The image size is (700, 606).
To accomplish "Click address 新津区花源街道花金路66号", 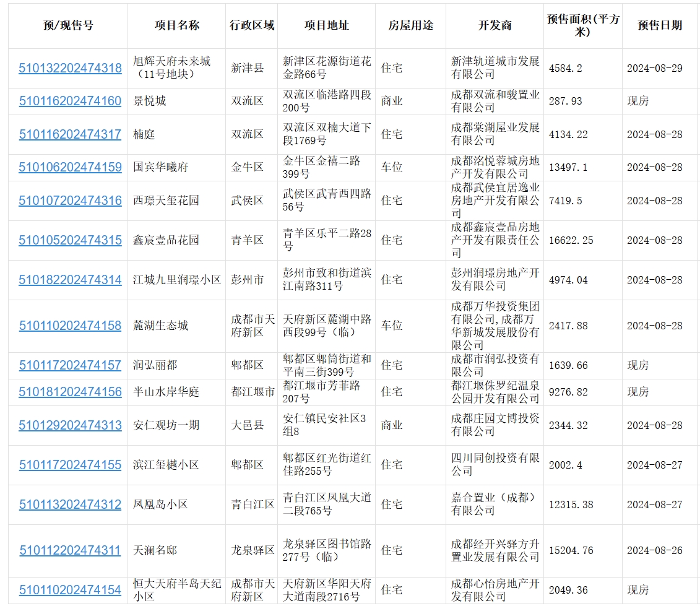I will tap(327, 68).
